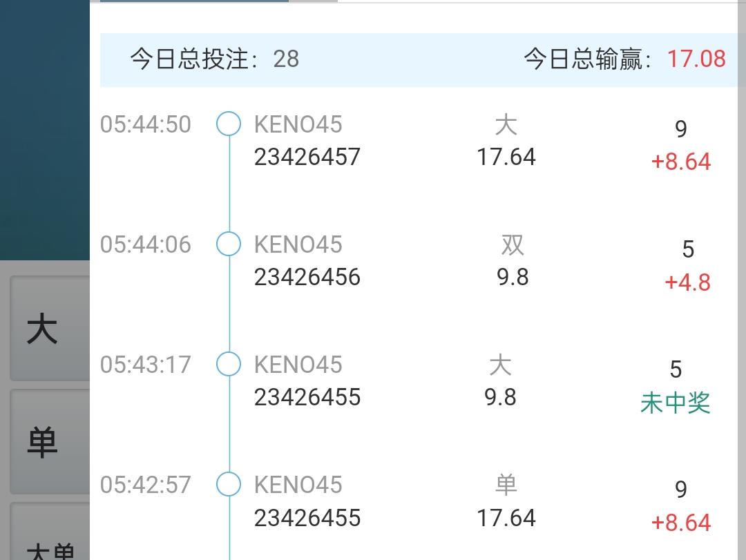Click the 17.64 payout in the 05:42:57 row

(506, 518)
